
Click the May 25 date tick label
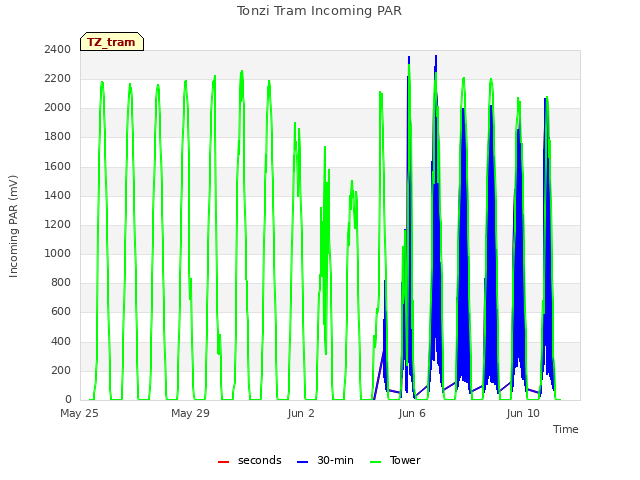[79, 413]
